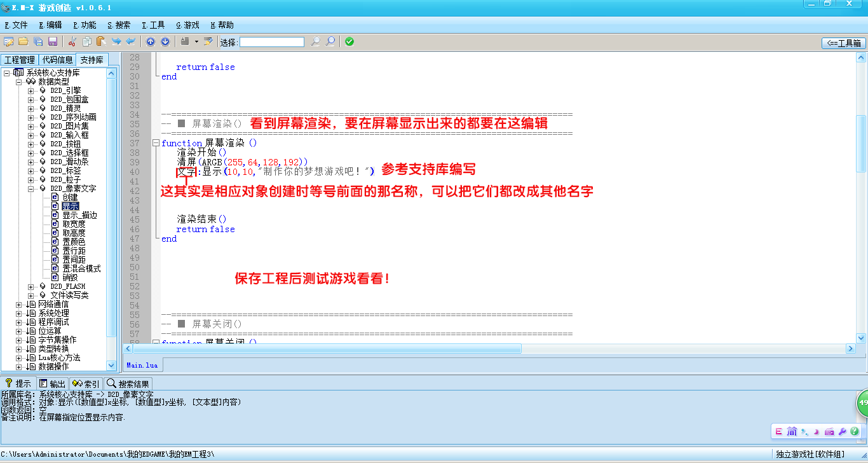Click the pink E icon on IME bar
This screenshot has width=868, height=463.
coord(778,431)
